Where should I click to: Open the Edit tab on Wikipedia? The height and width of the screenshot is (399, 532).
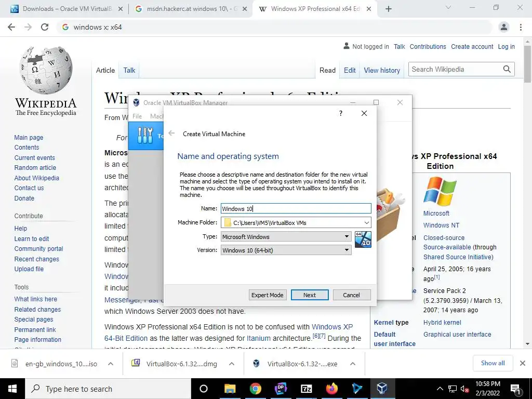pyautogui.click(x=350, y=70)
